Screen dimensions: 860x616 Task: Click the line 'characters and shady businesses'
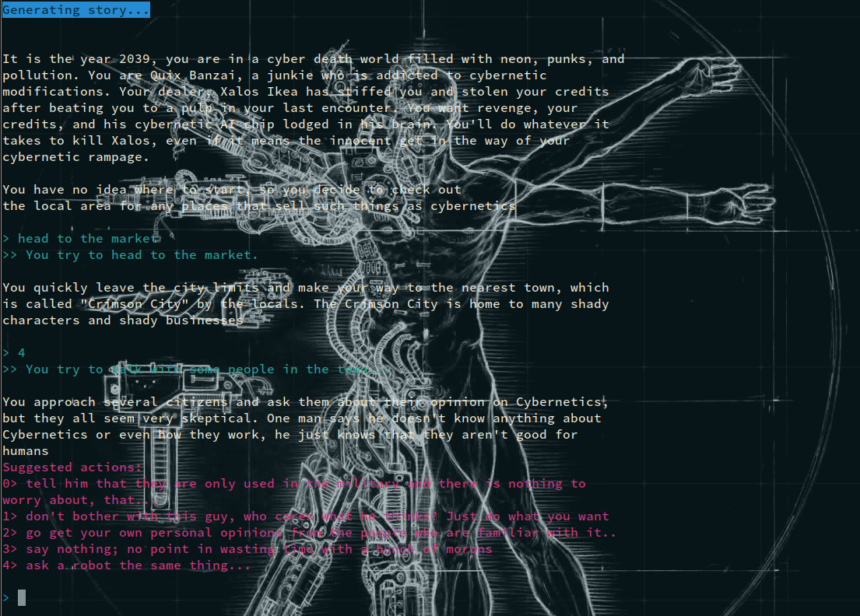click(x=122, y=320)
